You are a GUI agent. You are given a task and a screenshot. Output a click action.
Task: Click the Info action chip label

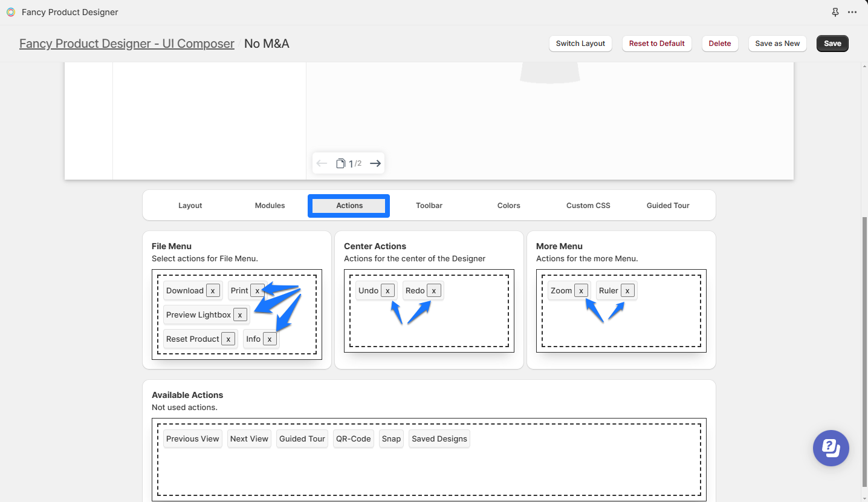pyautogui.click(x=253, y=339)
